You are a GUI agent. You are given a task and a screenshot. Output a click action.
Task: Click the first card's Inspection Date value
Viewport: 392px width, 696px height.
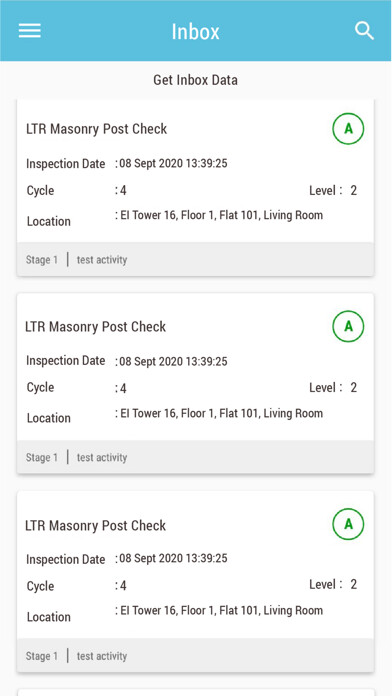[x=171, y=163]
